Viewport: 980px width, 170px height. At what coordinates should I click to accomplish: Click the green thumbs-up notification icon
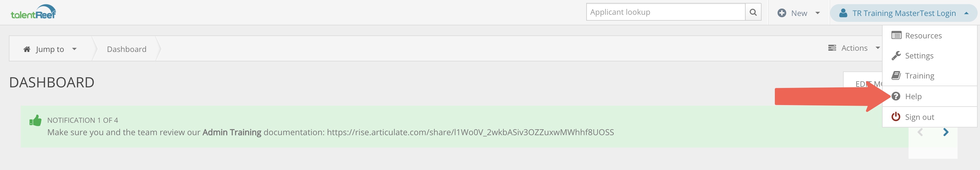(35, 120)
